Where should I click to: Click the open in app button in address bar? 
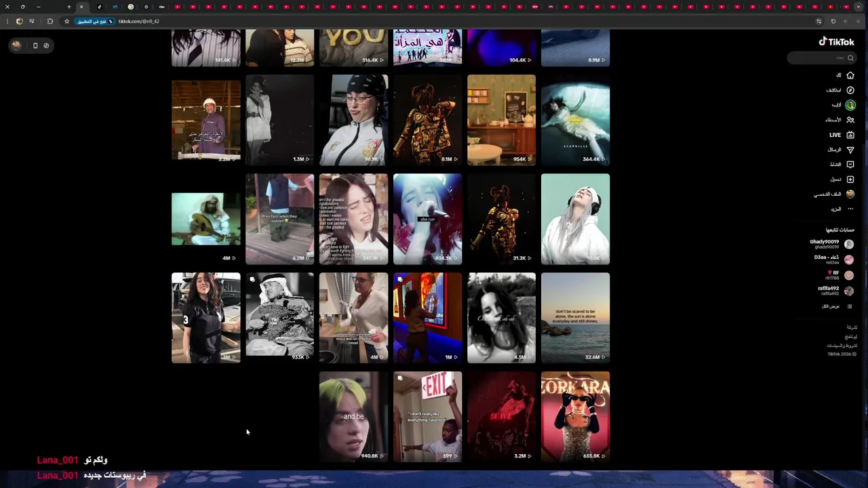tap(95, 21)
